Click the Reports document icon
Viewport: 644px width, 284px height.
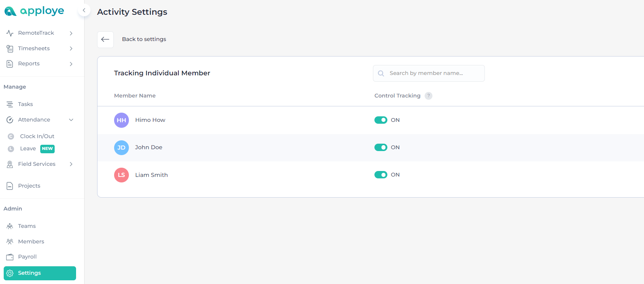click(10, 64)
